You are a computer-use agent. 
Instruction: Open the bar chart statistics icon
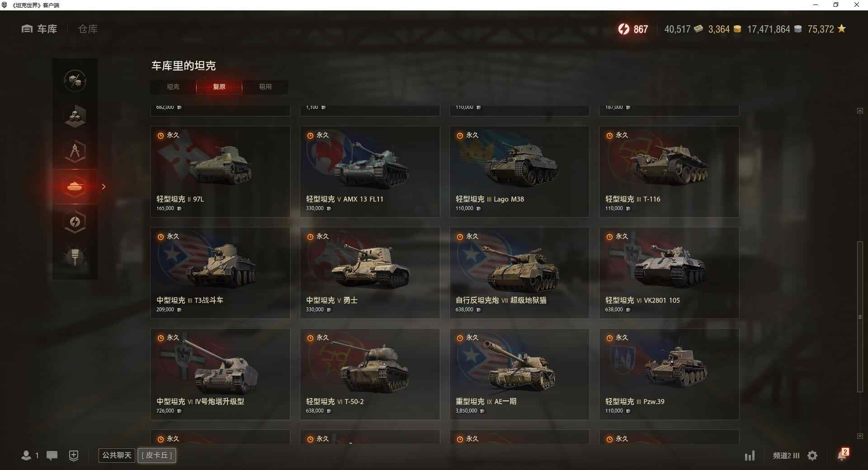point(750,456)
